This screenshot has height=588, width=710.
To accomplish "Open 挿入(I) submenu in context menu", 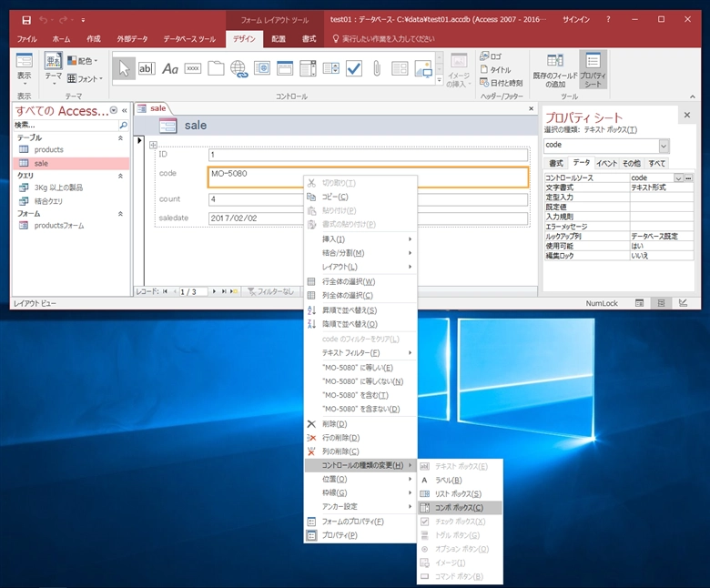I will [360, 239].
